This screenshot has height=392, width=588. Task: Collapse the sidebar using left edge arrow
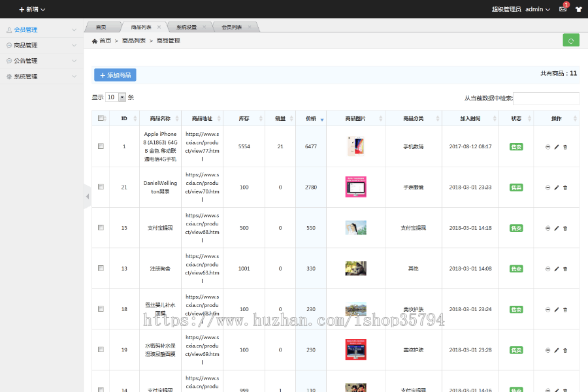tap(87, 196)
